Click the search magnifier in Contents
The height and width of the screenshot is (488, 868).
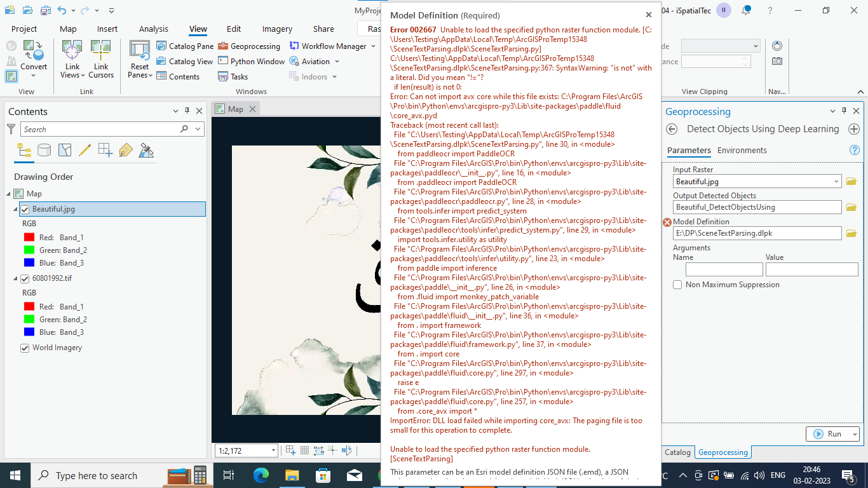coord(184,129)
